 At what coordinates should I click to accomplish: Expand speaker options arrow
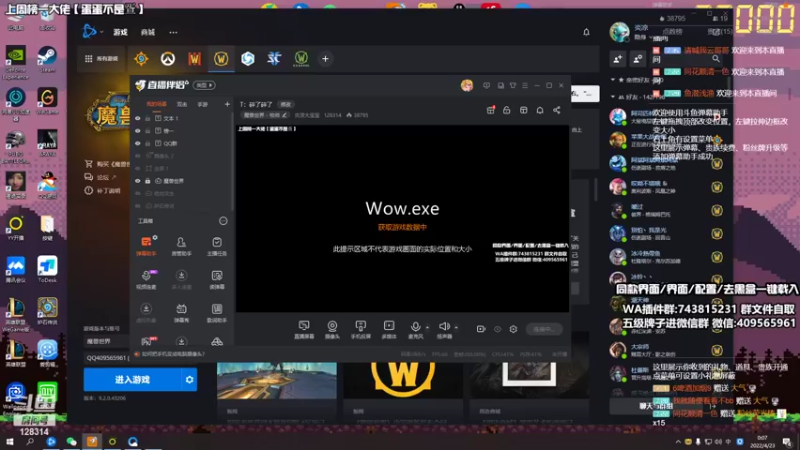pos(456,327)
